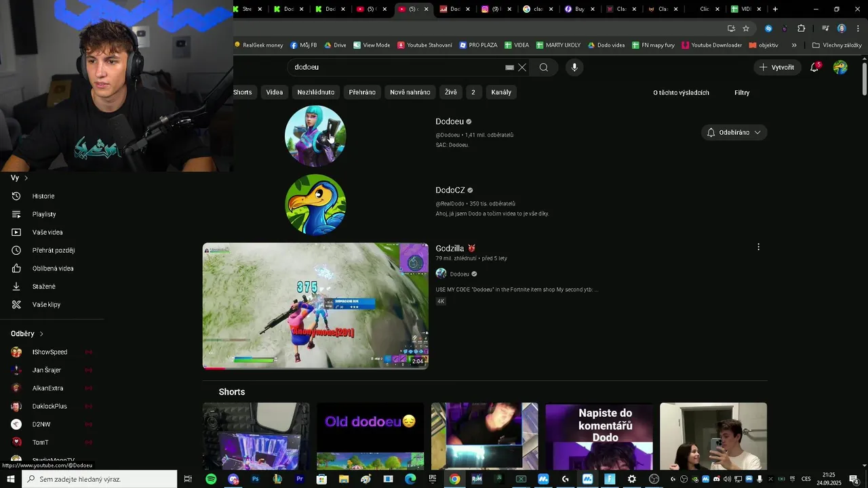Open the Napiste do komentářů Dodo short
Image resolution: width=868 pixels, height=488 pixels.
click(x=599, y=436)
